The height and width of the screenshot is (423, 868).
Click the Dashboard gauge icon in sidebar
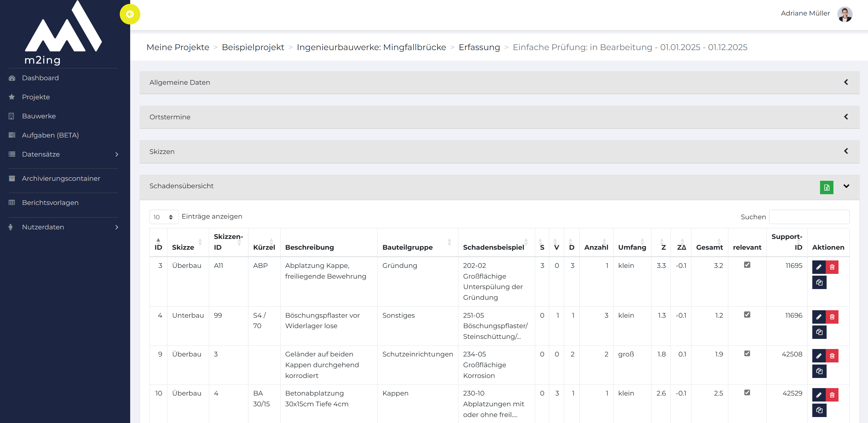pyautogui.click(x=12, y=78)
